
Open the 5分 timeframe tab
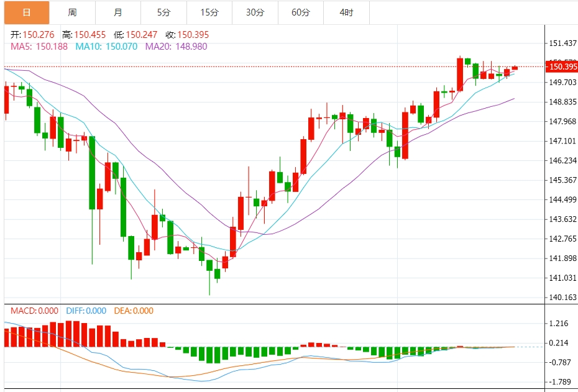(x=164, y=12)
